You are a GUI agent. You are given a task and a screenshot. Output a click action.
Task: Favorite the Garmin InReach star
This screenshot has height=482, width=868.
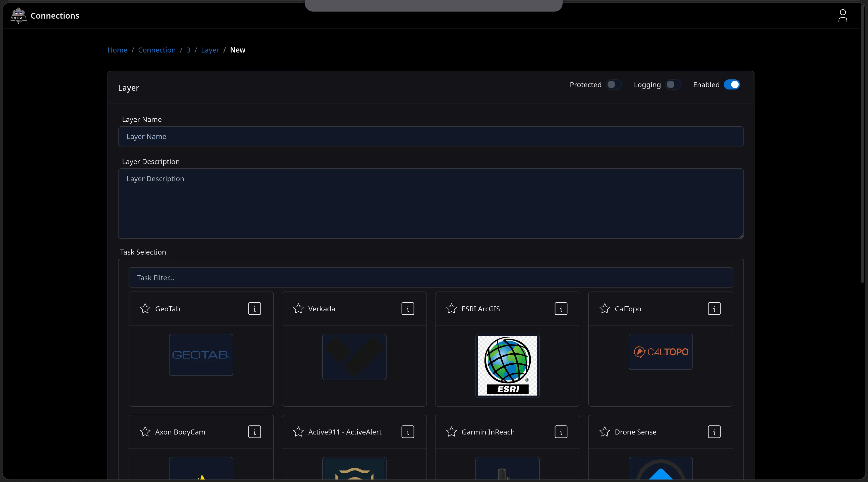[x=452, y=432]
